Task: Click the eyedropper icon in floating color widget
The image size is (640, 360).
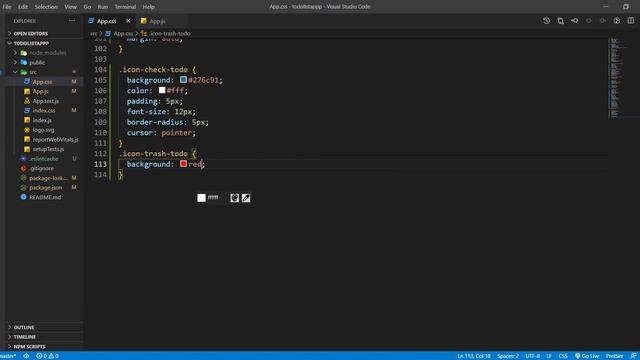Action: click(x=246, y=198)
